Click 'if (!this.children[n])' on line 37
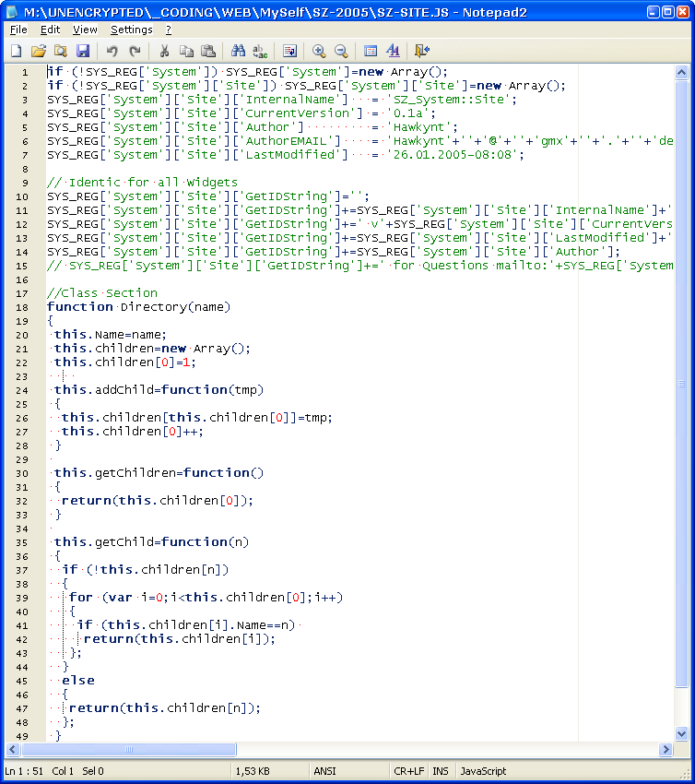Image resolution: width=695 pixels, height=784 pixels. (x=145, y=569)
